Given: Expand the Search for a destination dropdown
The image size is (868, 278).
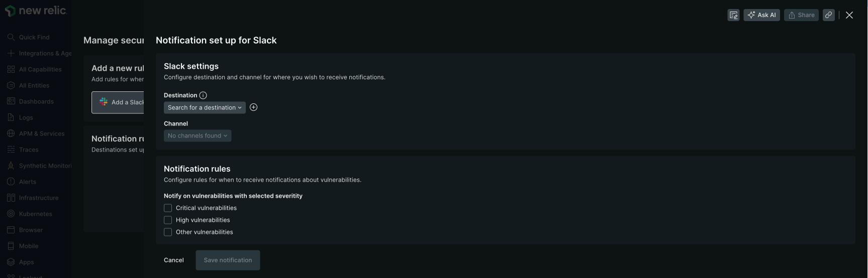Looking at the screenshot, I should coord(205,107).
